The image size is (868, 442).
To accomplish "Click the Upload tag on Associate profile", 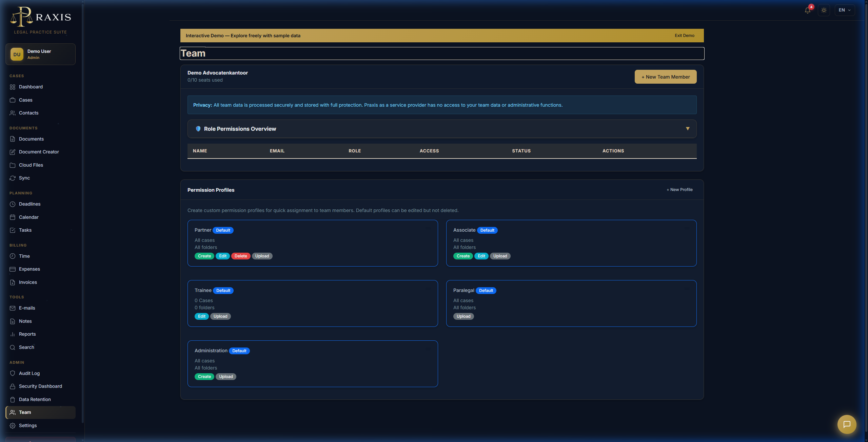I will 500,256.
